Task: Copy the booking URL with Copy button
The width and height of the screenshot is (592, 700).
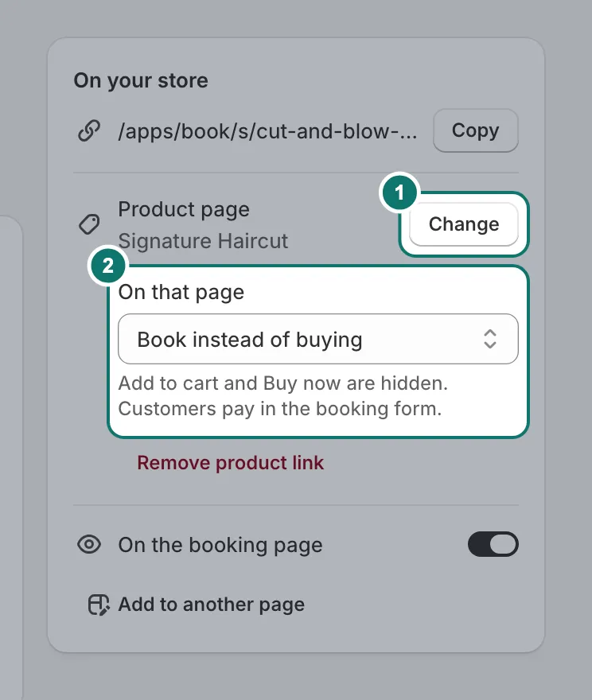Action: click(476, 130)
